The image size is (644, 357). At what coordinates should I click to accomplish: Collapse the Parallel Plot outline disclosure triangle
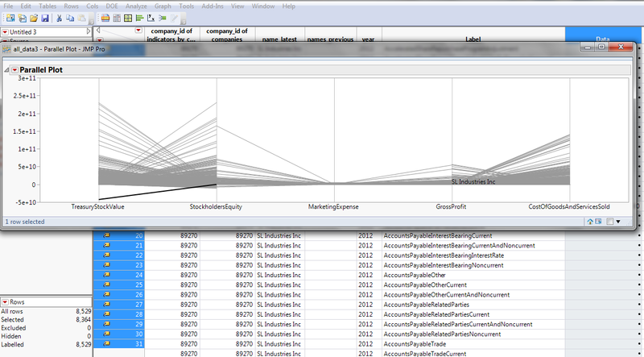click(x=6, y=70)
